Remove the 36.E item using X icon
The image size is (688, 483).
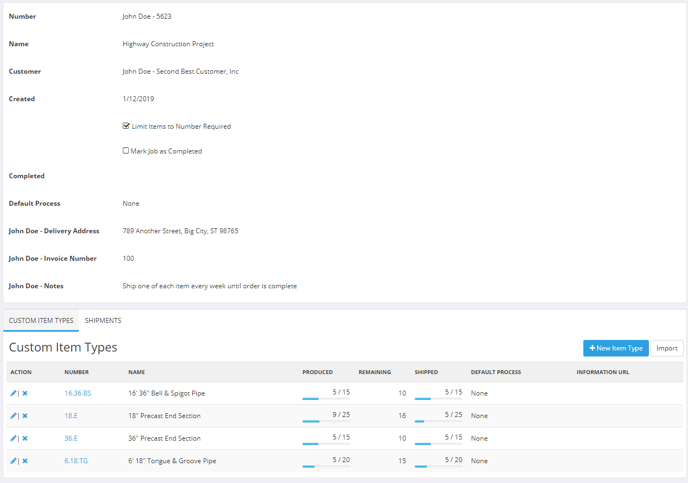(x=25, y=438)
